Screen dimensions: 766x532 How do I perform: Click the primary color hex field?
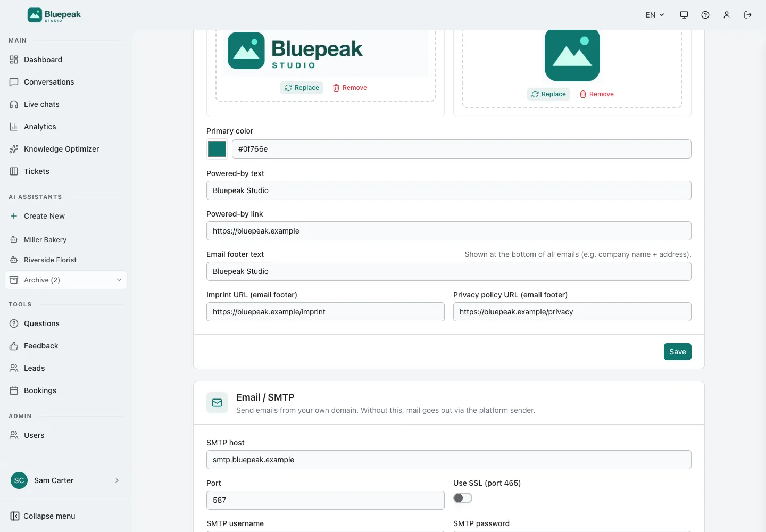tap(462, 149)
